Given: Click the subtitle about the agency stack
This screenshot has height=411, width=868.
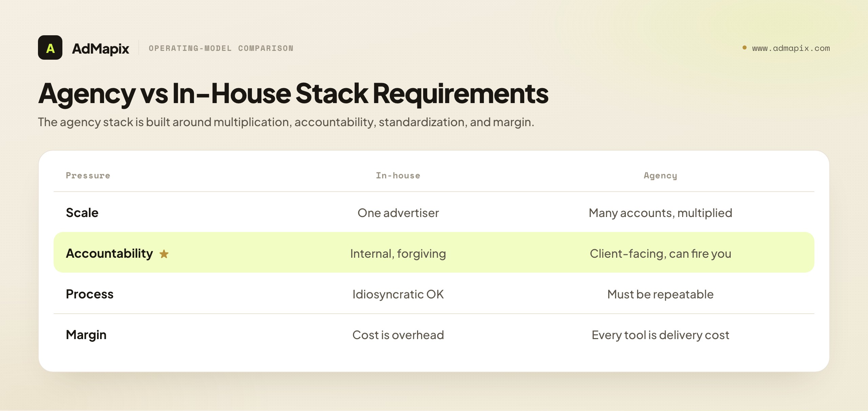Looking at the screenshot, I should pos(286,122).
